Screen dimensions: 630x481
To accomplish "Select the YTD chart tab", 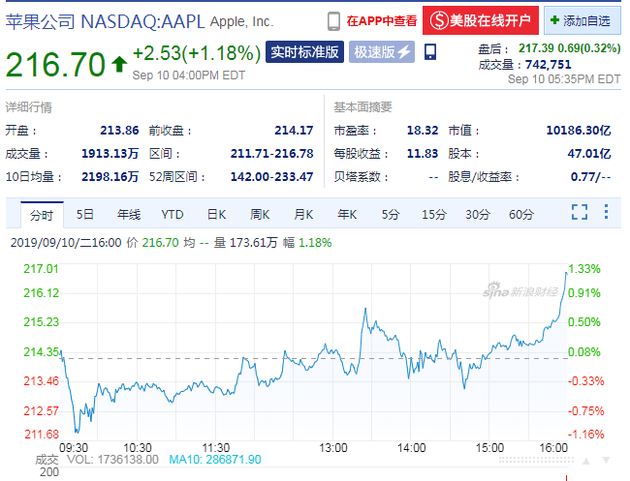I will tap(172, 215).
